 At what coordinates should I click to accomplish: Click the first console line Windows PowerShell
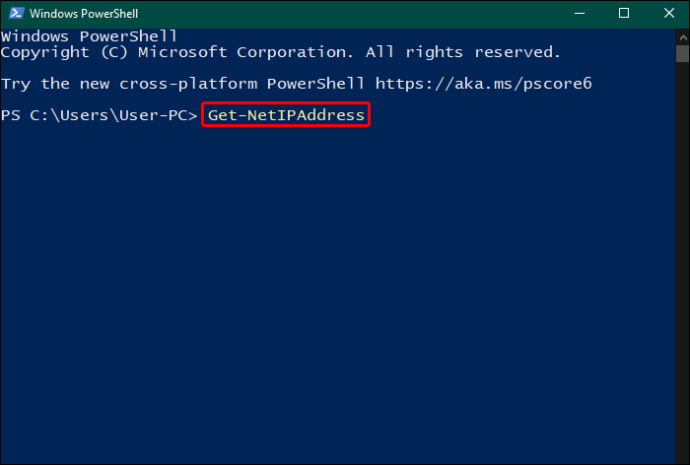pyautogui.click(x=89, y=36)
